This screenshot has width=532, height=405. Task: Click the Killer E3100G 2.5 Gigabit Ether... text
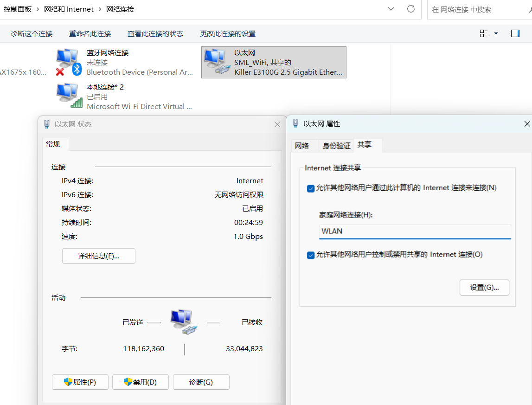288,72
